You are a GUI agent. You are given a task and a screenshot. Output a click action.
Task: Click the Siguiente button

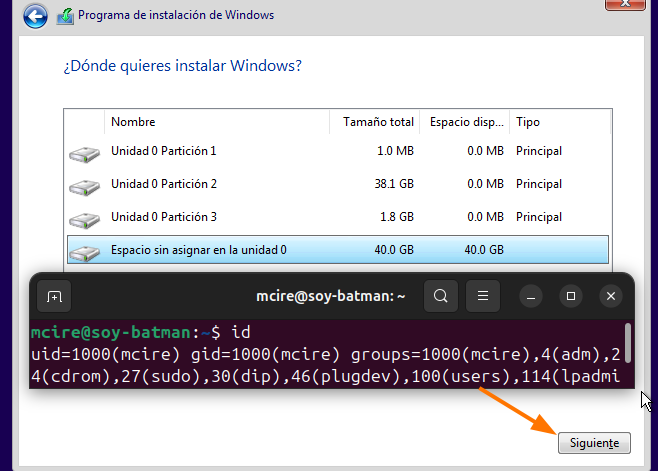tap(594, 442)
